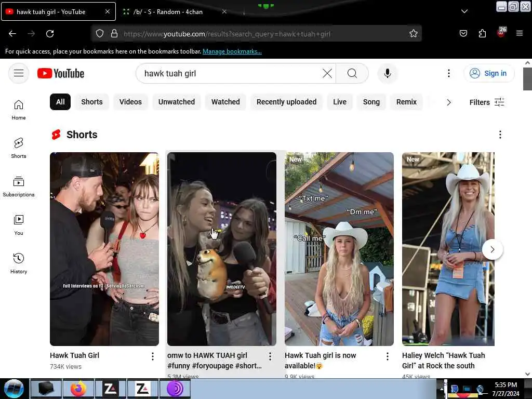The width and height of the screenshot is (532, 399).
Task: Show next Shorts with carousel arrow
Action: (x=493, y=249)
